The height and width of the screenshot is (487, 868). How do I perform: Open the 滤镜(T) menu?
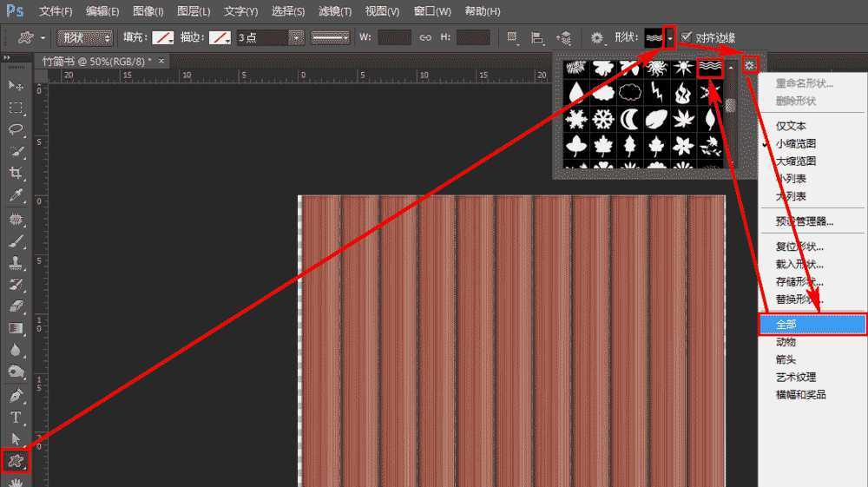[334, 11]
